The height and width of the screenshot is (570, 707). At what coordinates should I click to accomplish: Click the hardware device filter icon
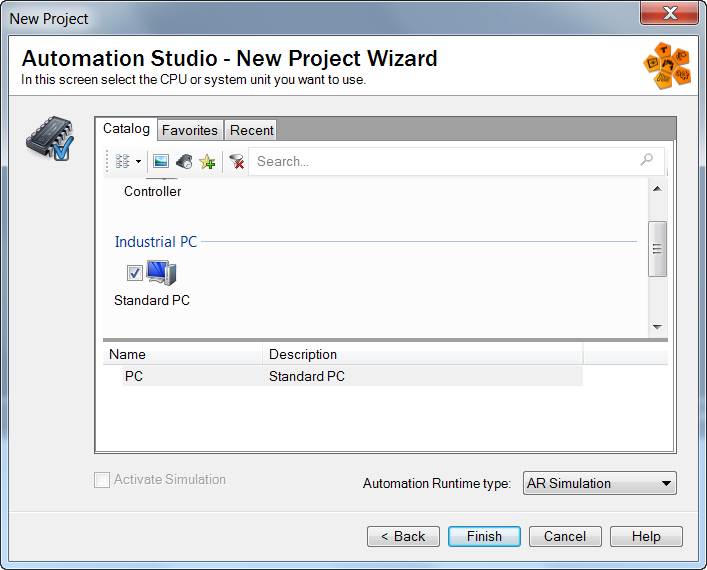click(x=184, y=161)
